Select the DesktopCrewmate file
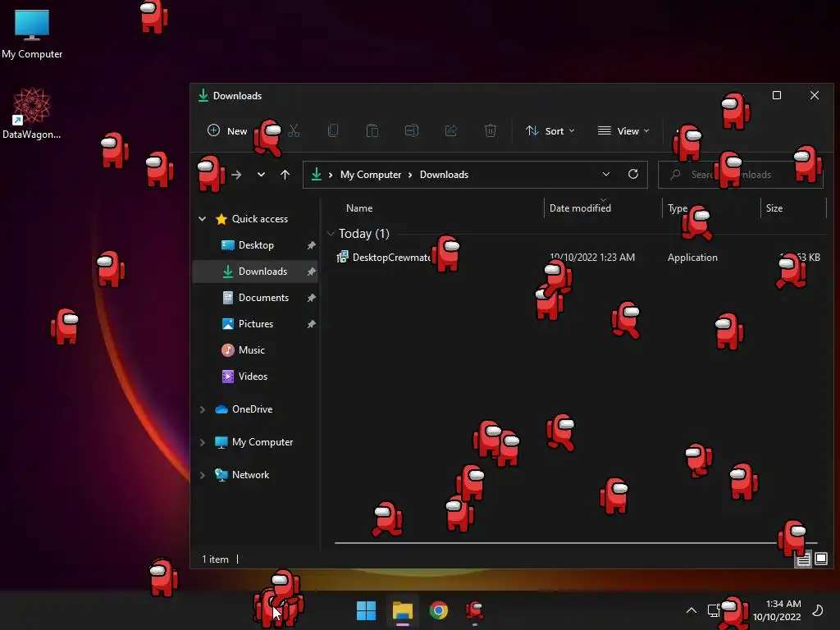This screenshot has width=840, height=630. [x=391, y=257]
